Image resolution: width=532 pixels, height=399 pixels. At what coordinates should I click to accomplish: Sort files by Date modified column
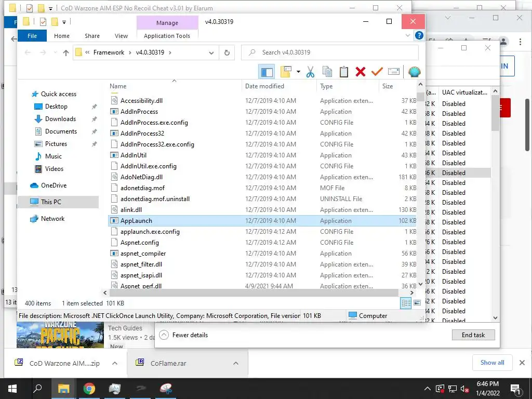tap(279, 86)
